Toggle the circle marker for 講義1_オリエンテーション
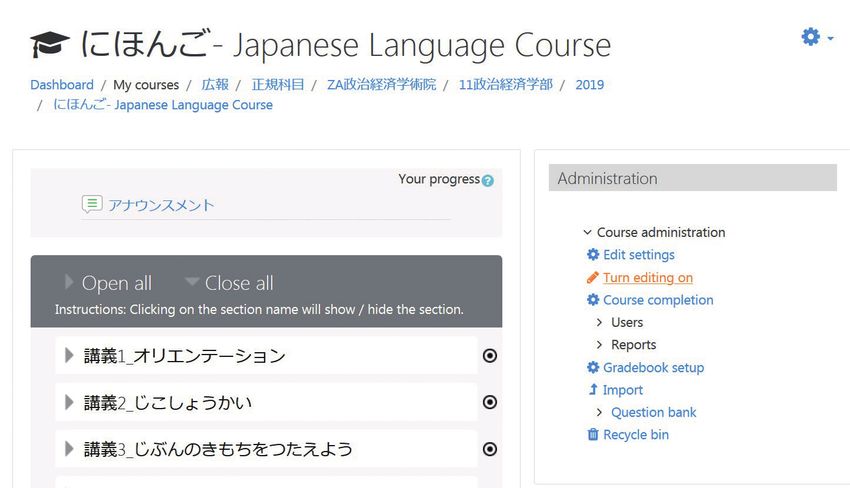Viewport: 850px width, 488px height. (490, 356)
